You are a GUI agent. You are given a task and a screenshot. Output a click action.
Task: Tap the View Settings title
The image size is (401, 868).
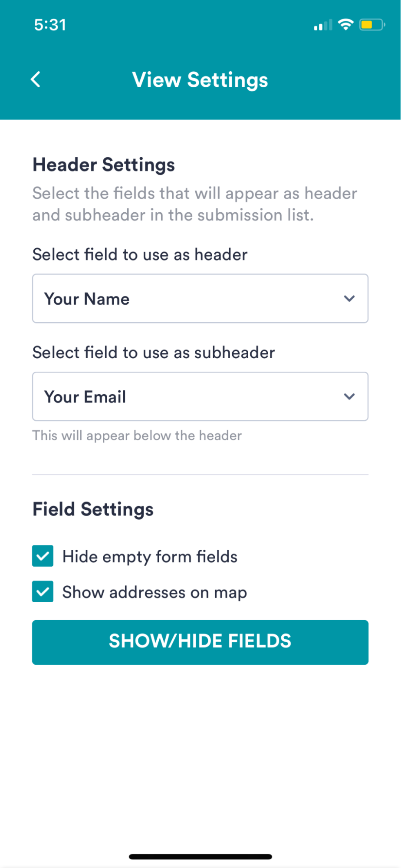[x=200, y=80]
